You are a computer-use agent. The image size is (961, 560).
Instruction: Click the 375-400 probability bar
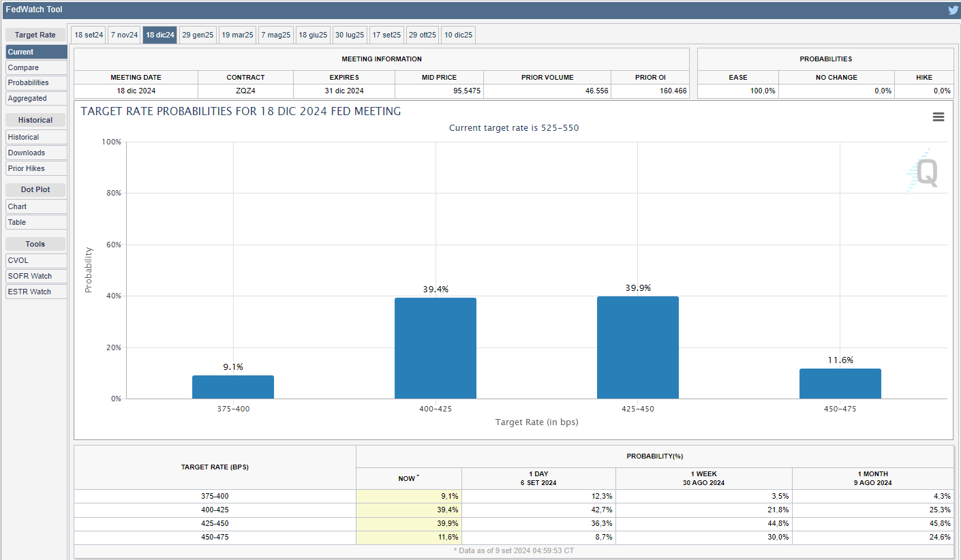[232, 387]
